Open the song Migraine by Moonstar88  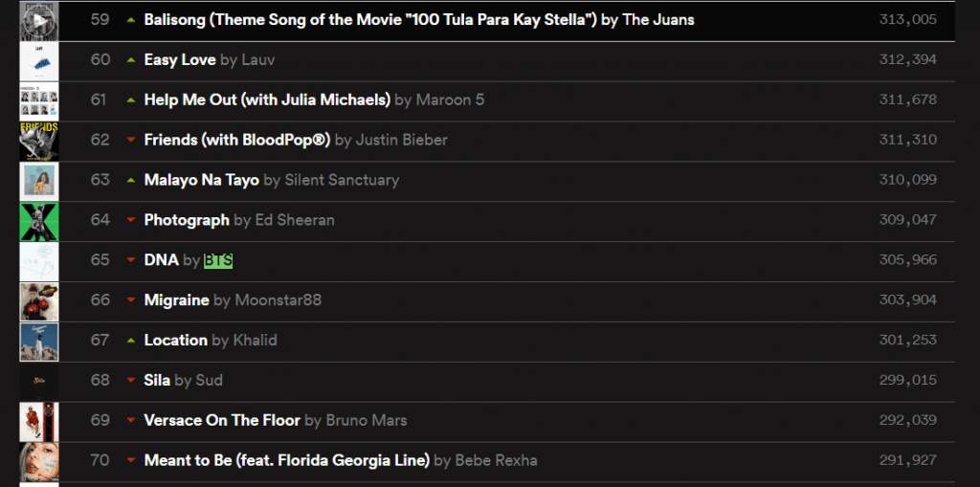pos(176,300)
